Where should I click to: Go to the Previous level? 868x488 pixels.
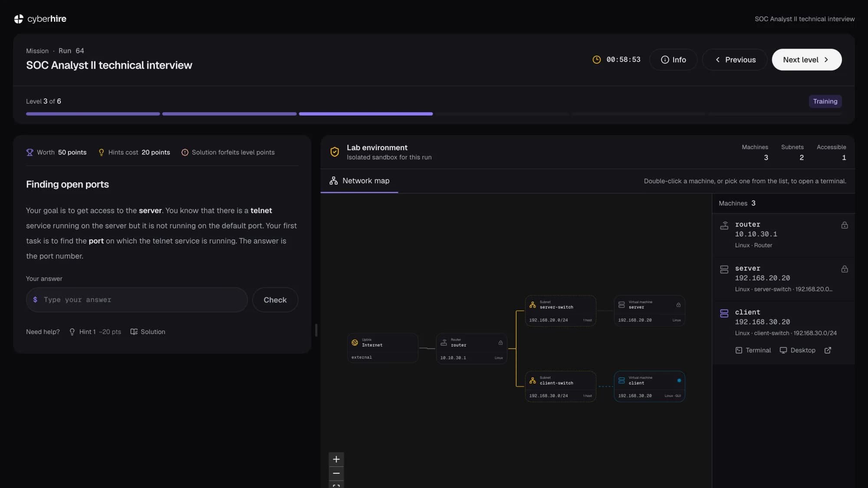point(735,59)
